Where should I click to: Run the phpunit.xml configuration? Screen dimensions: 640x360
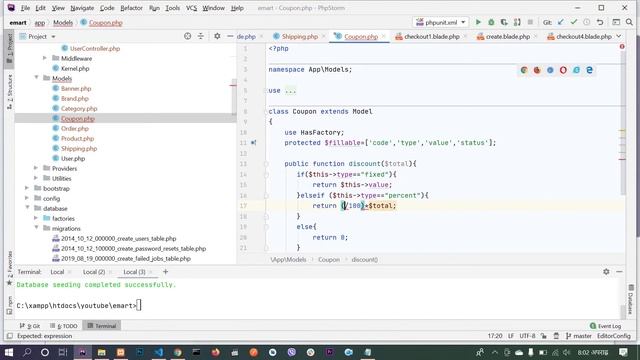click(478, 22)
